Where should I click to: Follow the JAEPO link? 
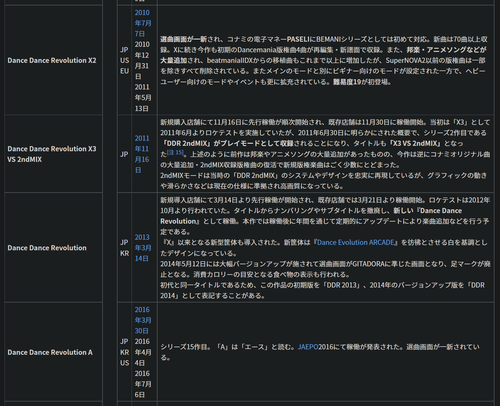308,347
